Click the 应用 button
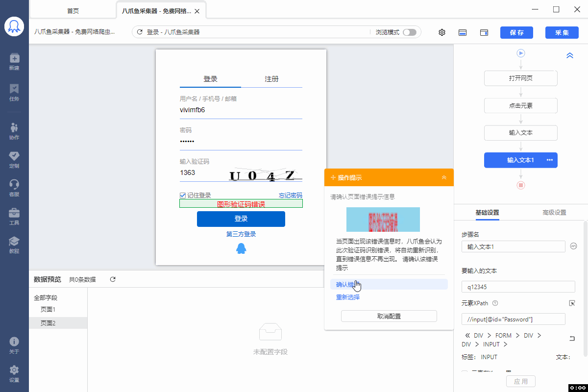 point(521,381)
